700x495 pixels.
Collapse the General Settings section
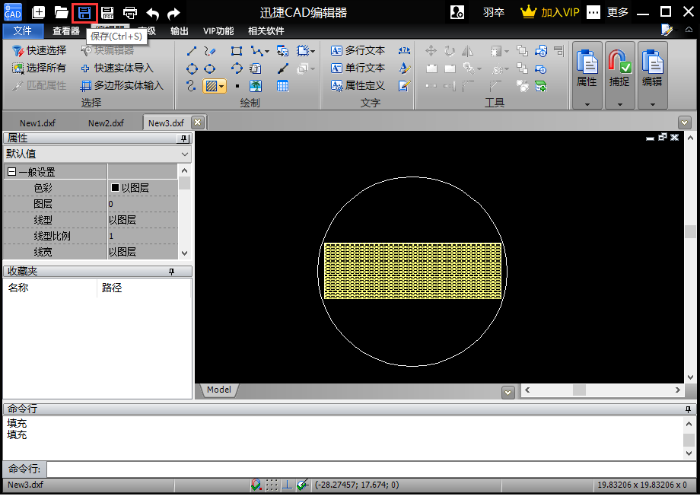pos(12,172)
